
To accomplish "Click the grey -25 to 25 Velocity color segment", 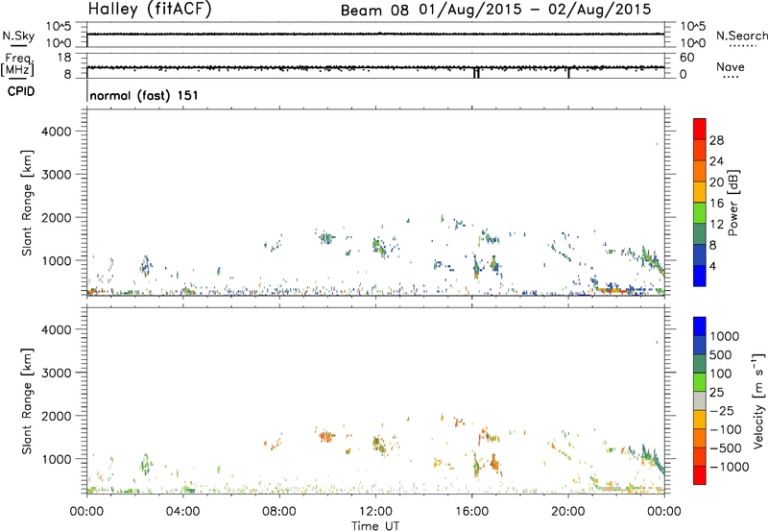I will pyautogui.click(x=700, y=400).
